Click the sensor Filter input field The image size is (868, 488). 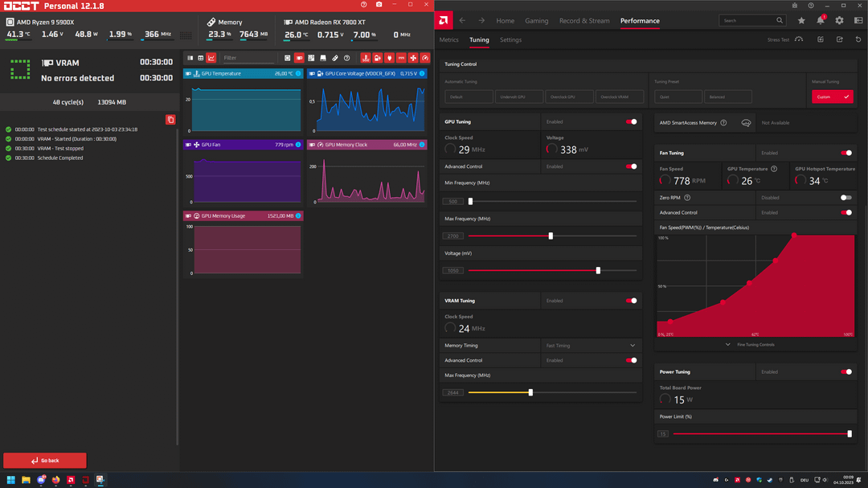tap(248, 58)
